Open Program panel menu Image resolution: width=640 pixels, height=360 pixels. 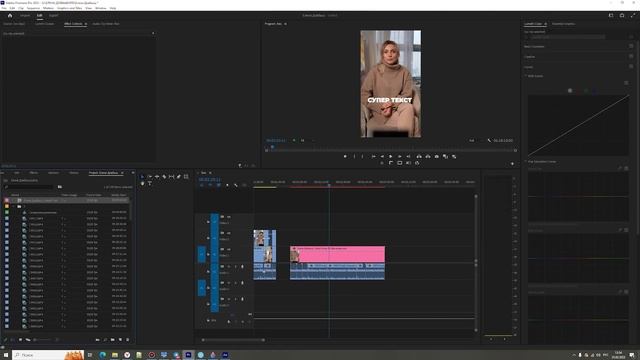[x=285, y=24]
